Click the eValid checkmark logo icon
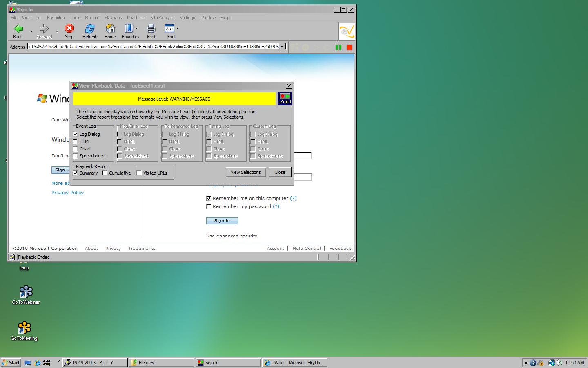 (347, 31)
